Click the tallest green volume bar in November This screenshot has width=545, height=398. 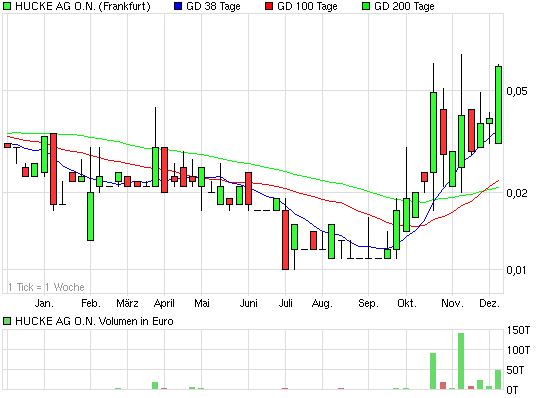tap(461, 361)
